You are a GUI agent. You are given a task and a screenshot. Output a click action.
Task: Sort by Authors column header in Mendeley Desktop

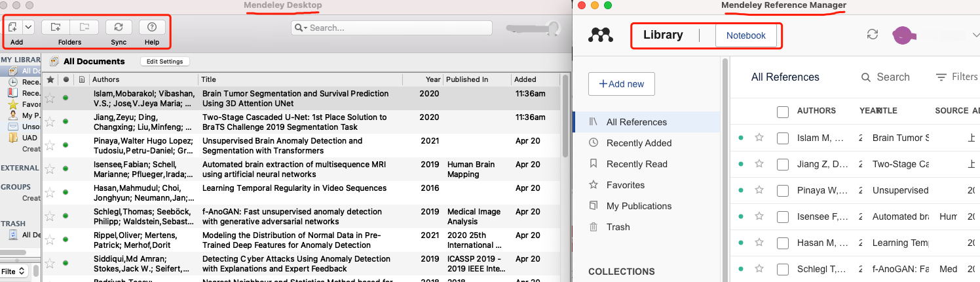point(143,79)
